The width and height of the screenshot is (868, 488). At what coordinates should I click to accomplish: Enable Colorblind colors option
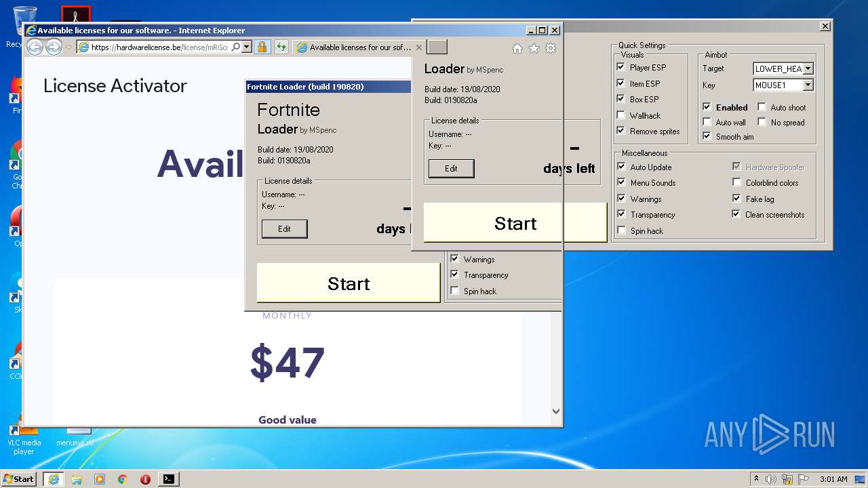(x=736, y=182)
